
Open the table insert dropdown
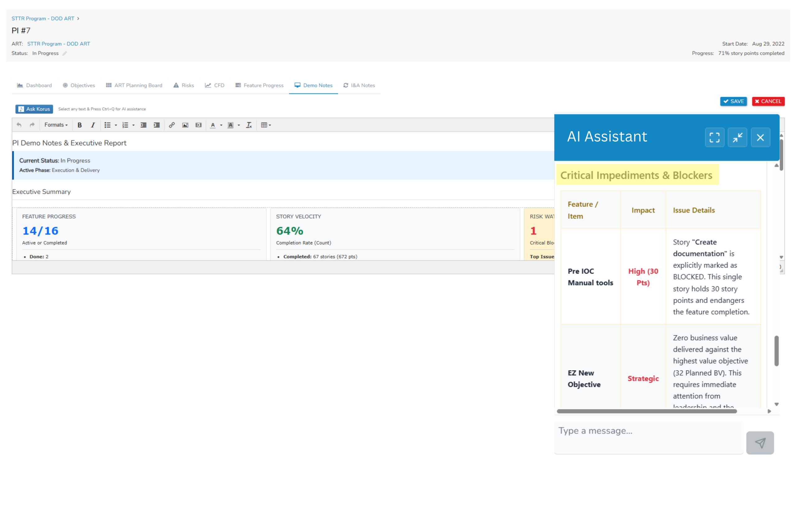266,125
